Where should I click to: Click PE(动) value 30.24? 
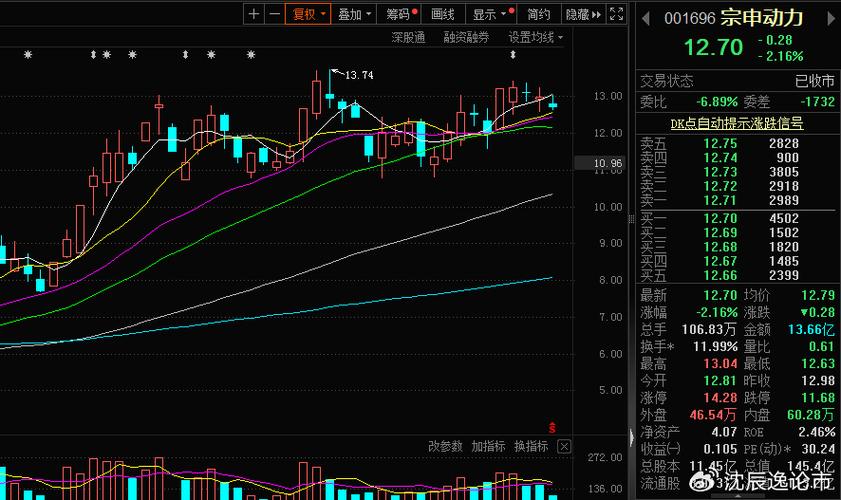point(818,449)
